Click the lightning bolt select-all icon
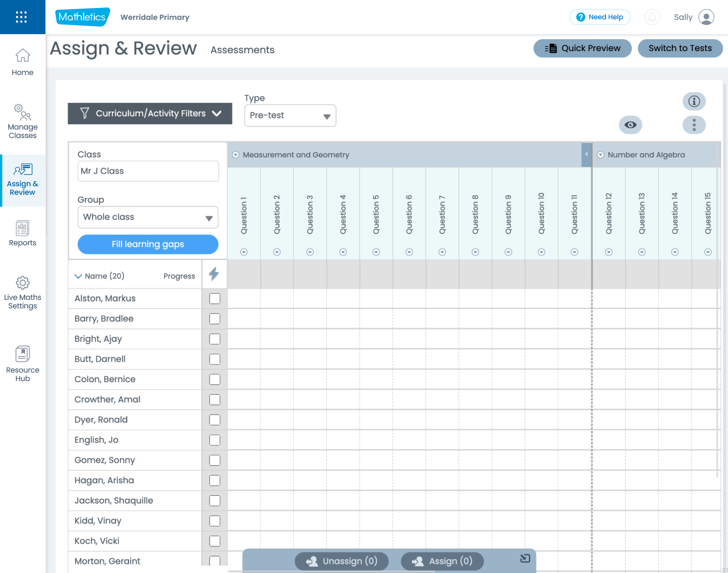 coord(214,274)
